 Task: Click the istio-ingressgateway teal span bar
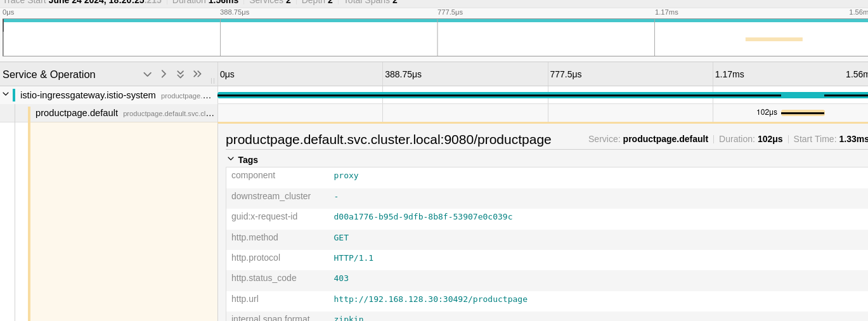pos(543,95)
